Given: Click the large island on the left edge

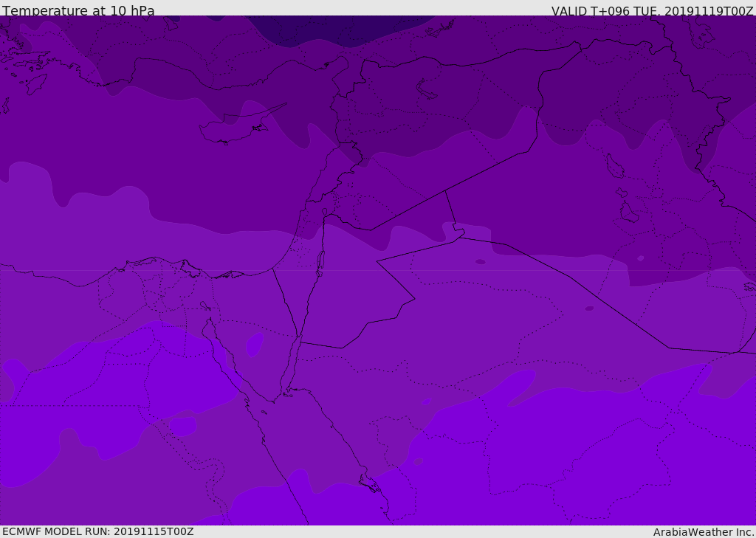Looking at the screenshot, I should coord(35,83).
